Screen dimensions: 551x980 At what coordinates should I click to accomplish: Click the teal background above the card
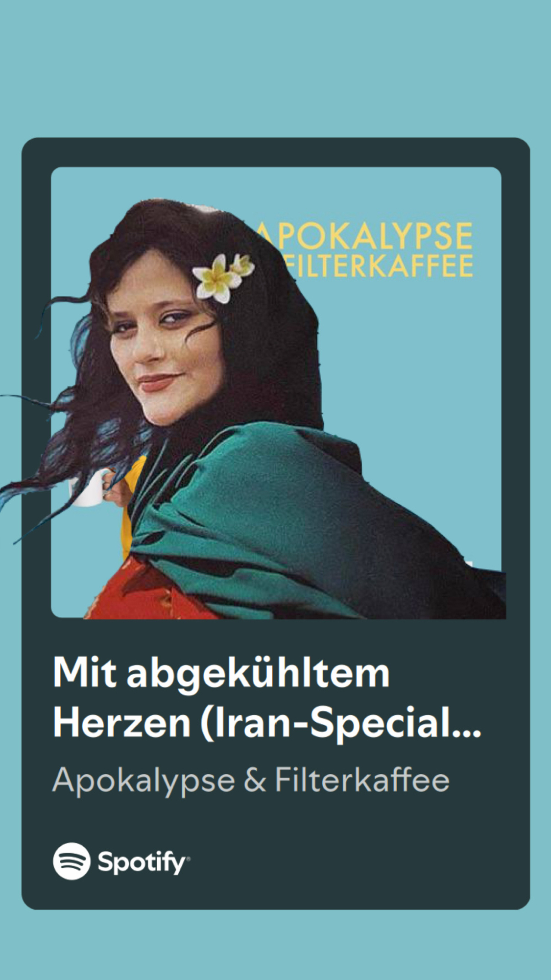tap(275, 69)
